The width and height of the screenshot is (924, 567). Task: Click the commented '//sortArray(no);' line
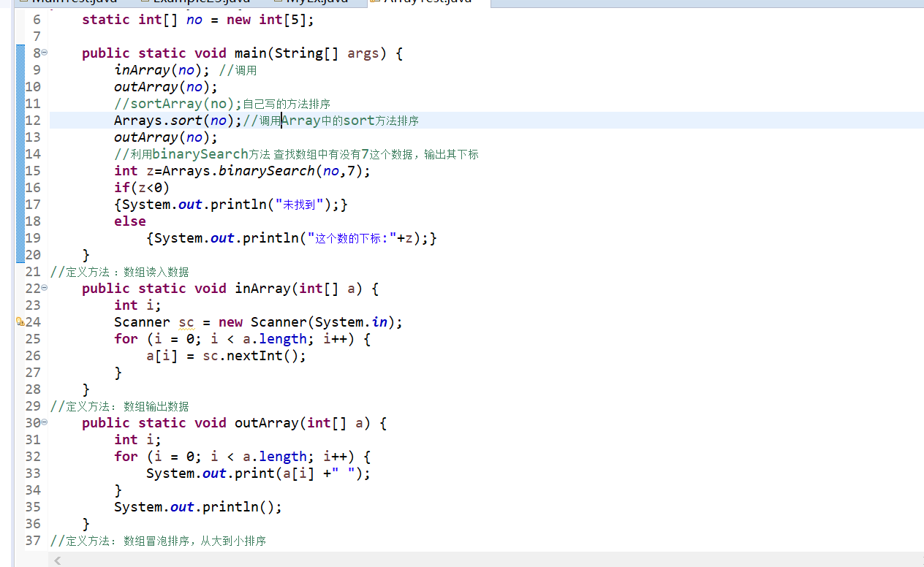pos(221,104)
